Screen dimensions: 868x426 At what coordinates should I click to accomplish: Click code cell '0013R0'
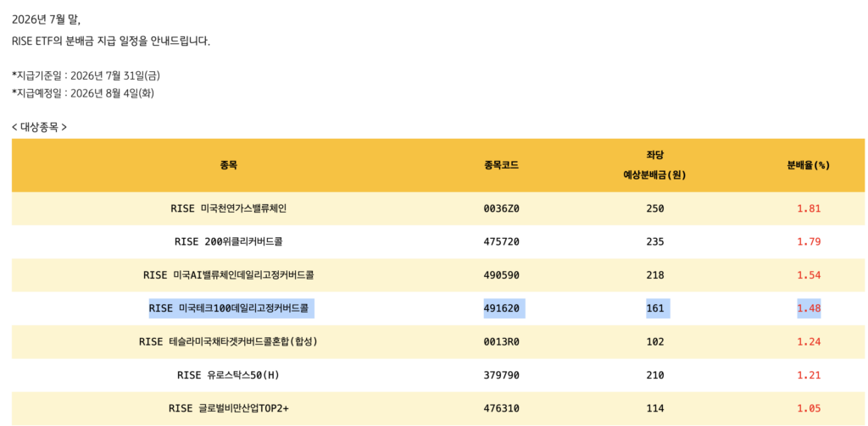point(501,341)
